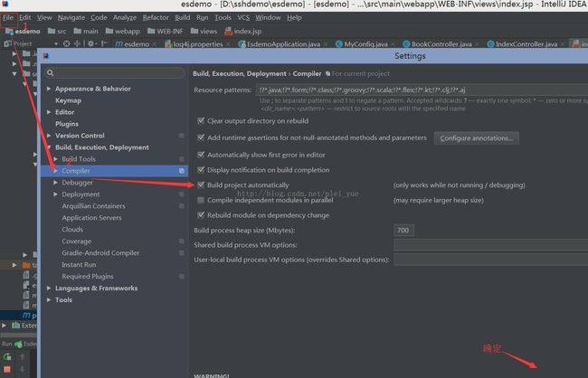Toggle Clear output directory on rebuild checkbox
The height and width of the screenshot is (378, 588).
click(201, 121)
